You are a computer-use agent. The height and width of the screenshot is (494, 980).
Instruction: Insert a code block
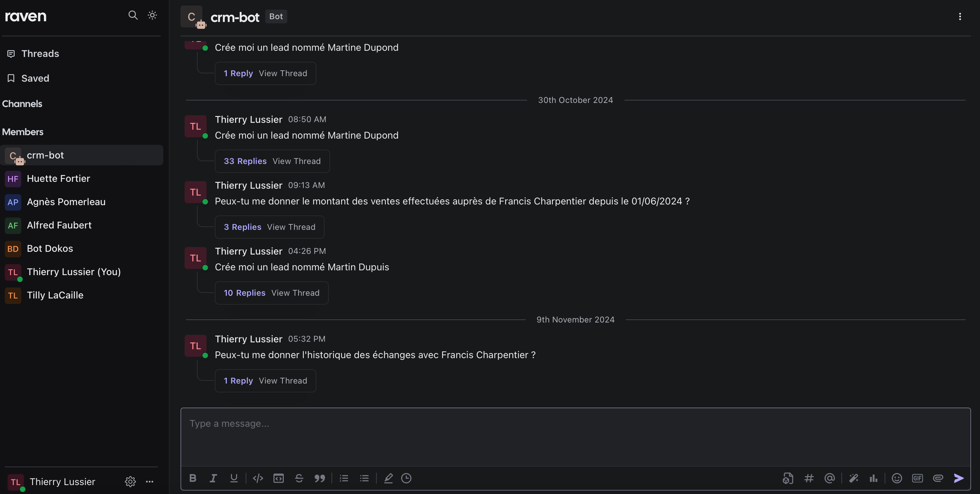[279, 479]
